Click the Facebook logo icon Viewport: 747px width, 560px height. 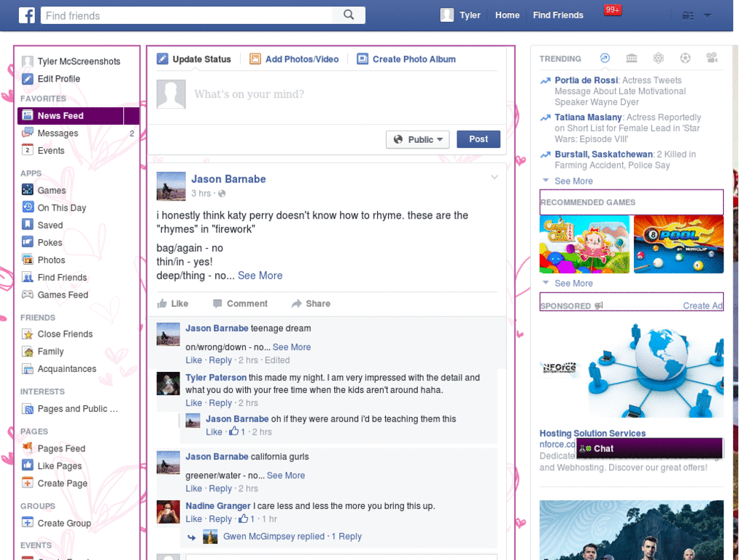pos(27,15)
